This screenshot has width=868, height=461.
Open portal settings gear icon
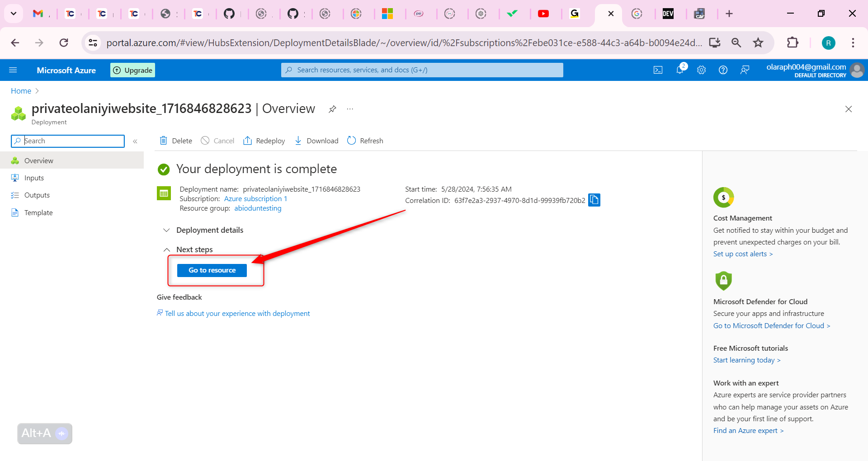[701, 70]
